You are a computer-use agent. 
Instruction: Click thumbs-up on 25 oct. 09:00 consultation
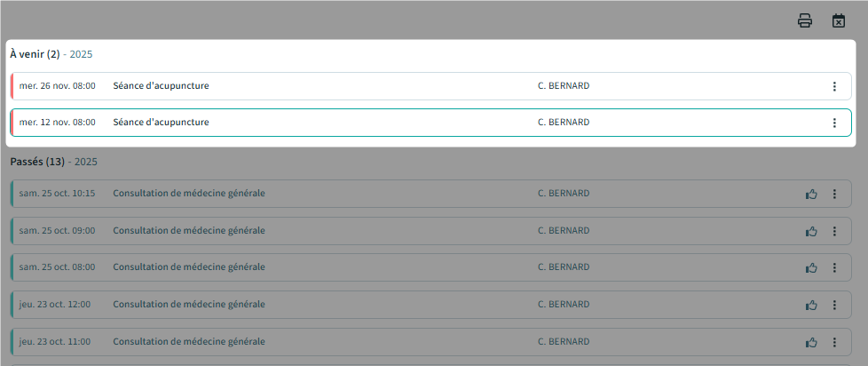pos(811,231)
